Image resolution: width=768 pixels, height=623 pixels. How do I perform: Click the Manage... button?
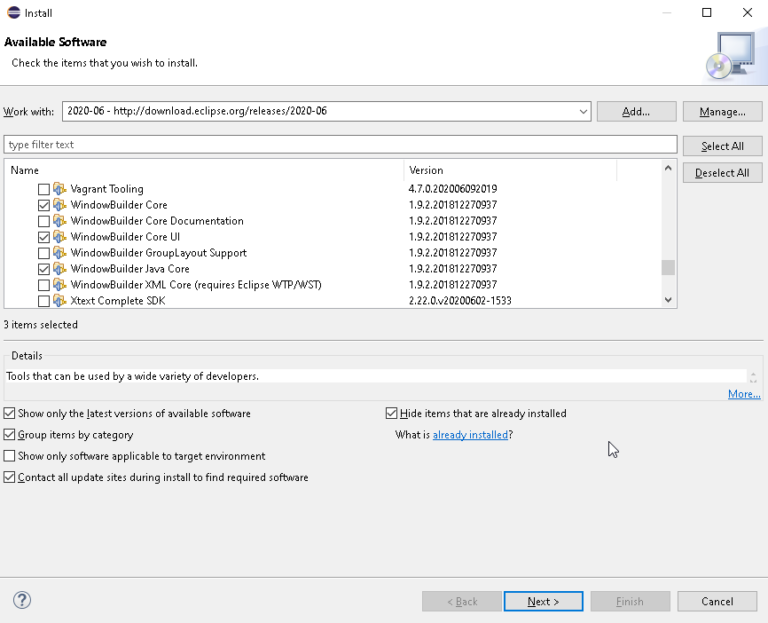722,112
